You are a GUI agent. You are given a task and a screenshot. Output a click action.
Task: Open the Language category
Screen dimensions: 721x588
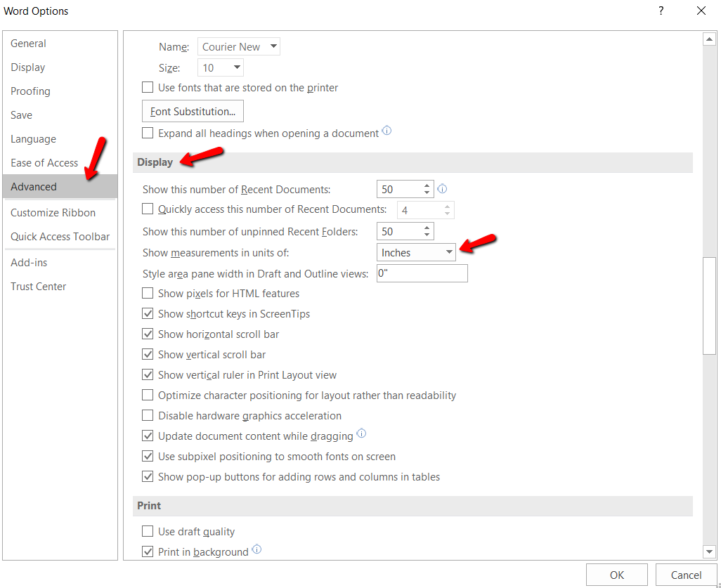tap(60, 139)
